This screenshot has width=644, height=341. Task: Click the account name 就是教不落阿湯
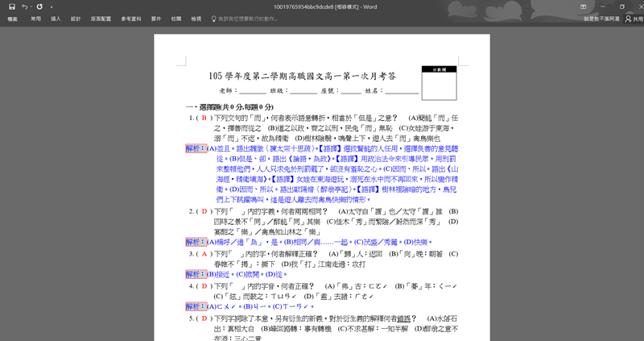coord(601,19)
